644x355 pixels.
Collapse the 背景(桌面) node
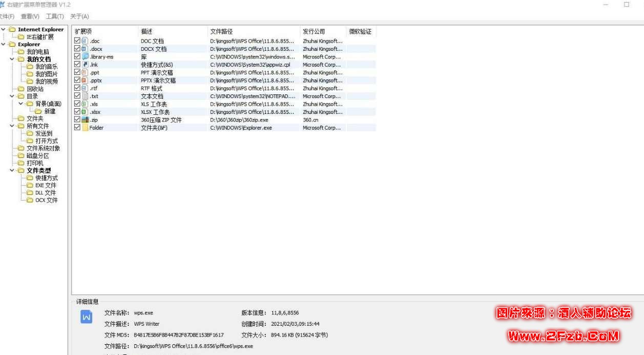click(x=20, y=104)
